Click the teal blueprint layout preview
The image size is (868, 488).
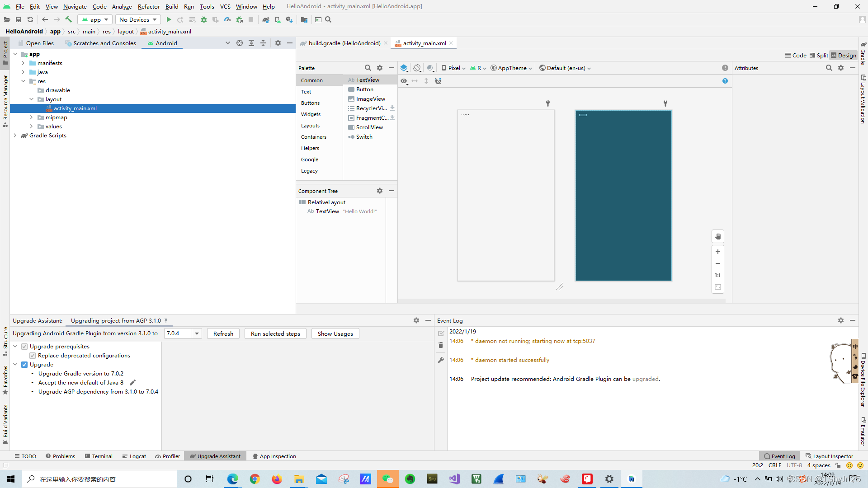(x=623, y=196)
